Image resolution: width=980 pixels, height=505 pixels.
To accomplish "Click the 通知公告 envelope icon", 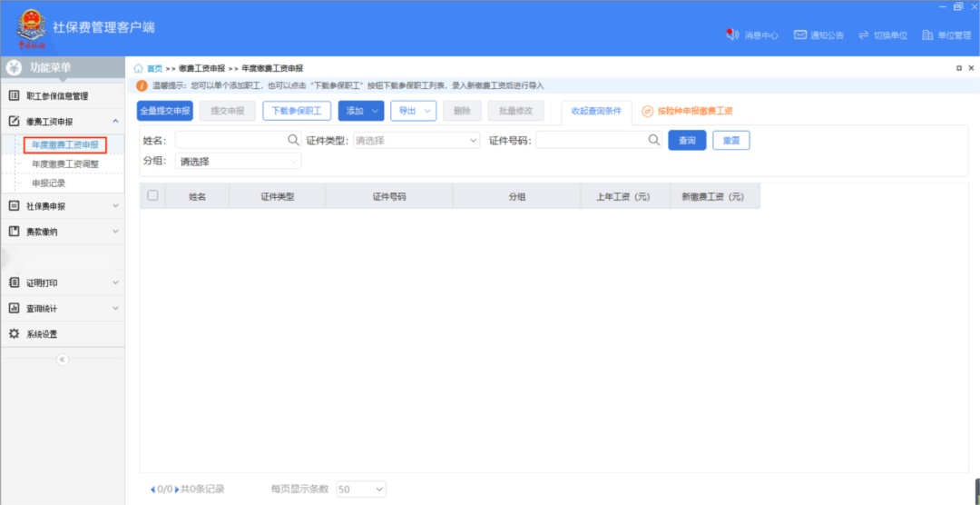I will click(x=800, y=35).
